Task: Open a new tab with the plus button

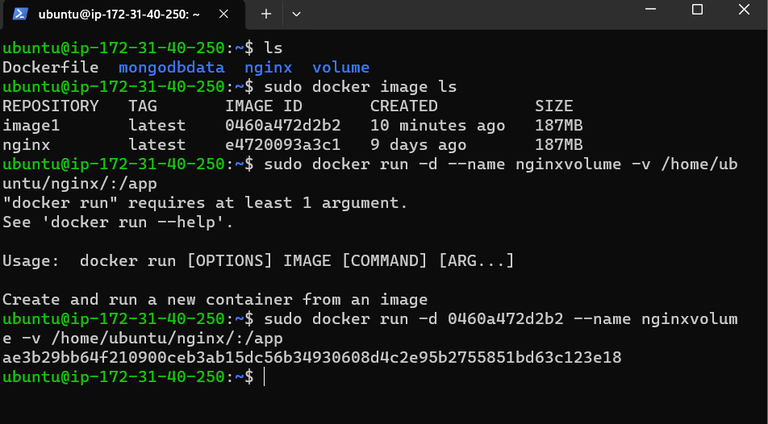Action: tap(266, 14)
